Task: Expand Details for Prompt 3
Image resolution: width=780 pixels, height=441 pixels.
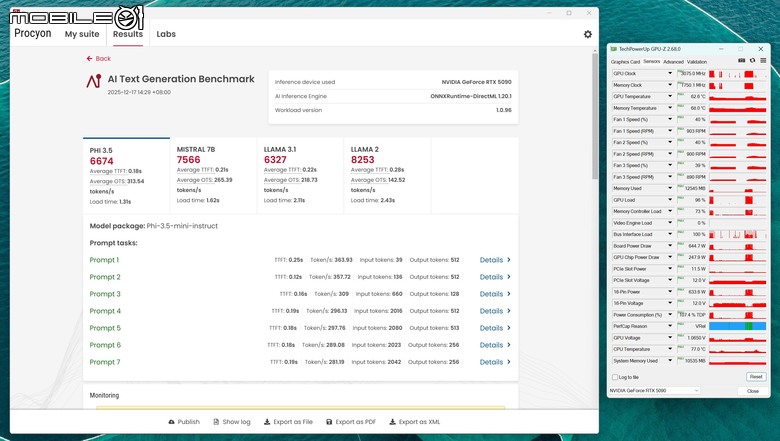Action: pyautogui.click(x=495, y=294)
